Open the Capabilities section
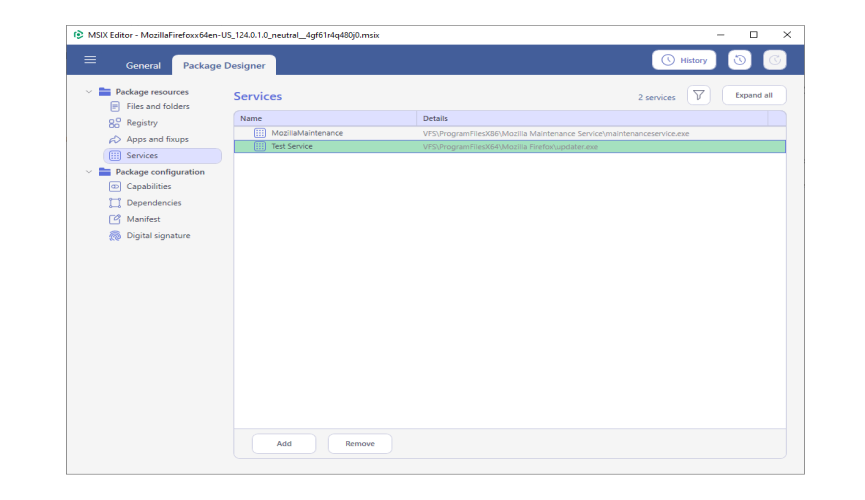Image resolution: width=865 pixels, height=500 pixels. pos(148,187)
